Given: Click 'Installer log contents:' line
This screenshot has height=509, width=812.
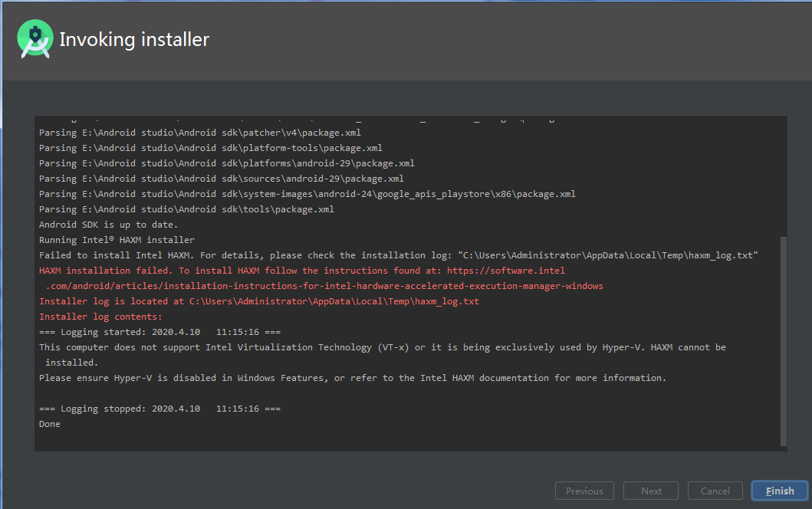Looking at the screenshot, I should click(100, 317).
